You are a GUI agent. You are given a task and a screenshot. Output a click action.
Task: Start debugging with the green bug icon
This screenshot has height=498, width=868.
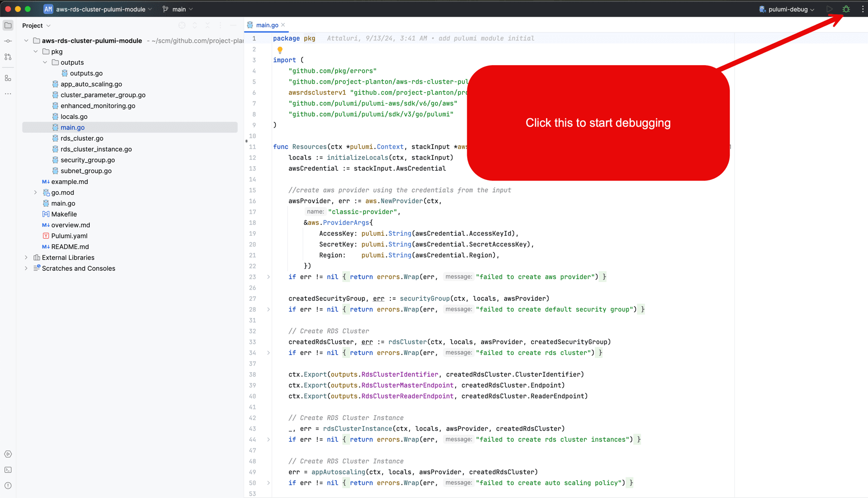pos(846,9)
